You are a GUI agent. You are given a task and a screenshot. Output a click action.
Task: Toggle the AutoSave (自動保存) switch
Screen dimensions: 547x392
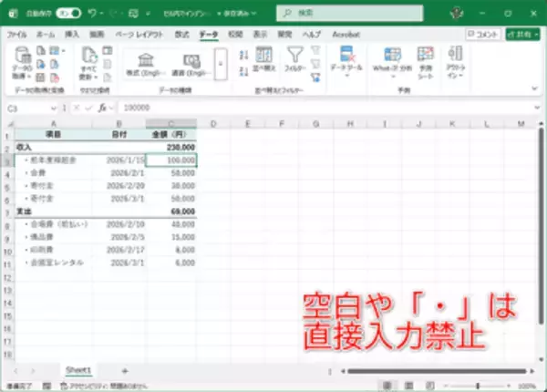(x=68, y=14)
